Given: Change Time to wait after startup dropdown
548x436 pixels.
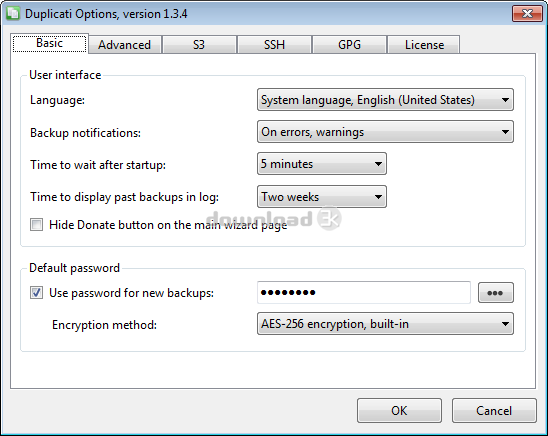Looking at the screenshot, I should (322, 164).
